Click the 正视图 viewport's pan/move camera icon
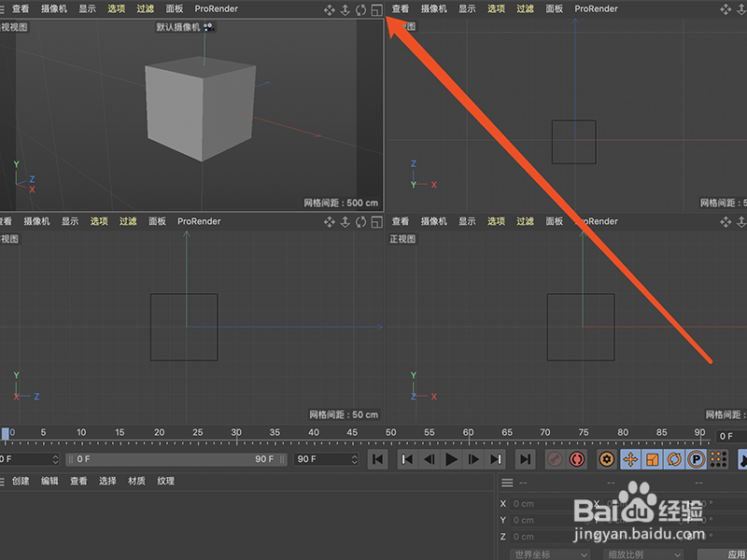This screenshot has width=747, height=560. coord(726,222)
